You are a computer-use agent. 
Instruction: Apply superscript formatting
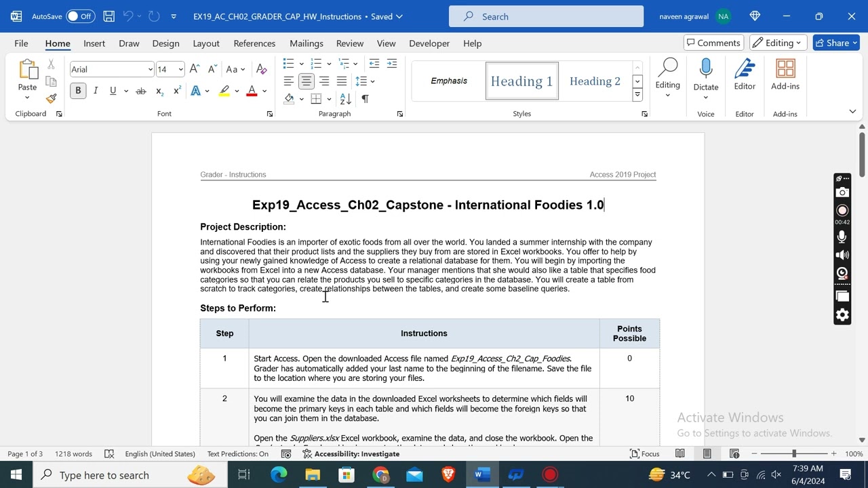[x=177, y=91]
